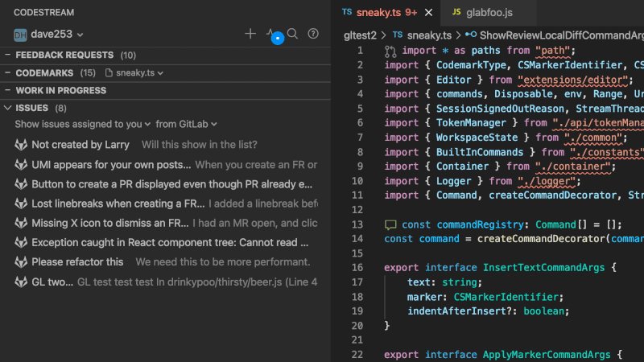
Task: Click 'indentAfterInsert?' property on line 19
Action: pos(459,311)
